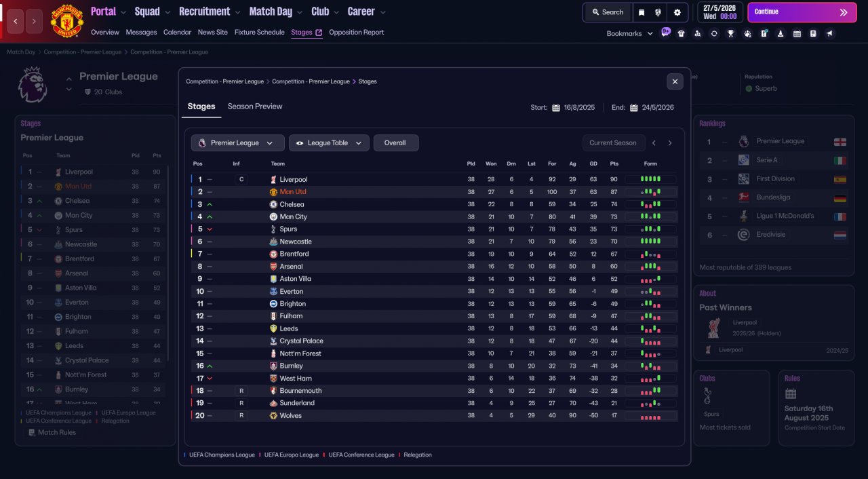Open the trophy bookmark shortcut
Viewport: 868px width, 479px height.
click(730, 33)
